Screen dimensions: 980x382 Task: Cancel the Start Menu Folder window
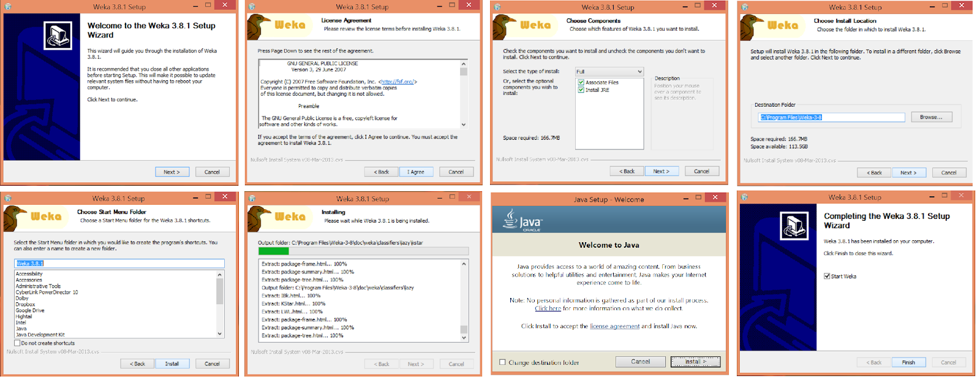pos(212,364)
